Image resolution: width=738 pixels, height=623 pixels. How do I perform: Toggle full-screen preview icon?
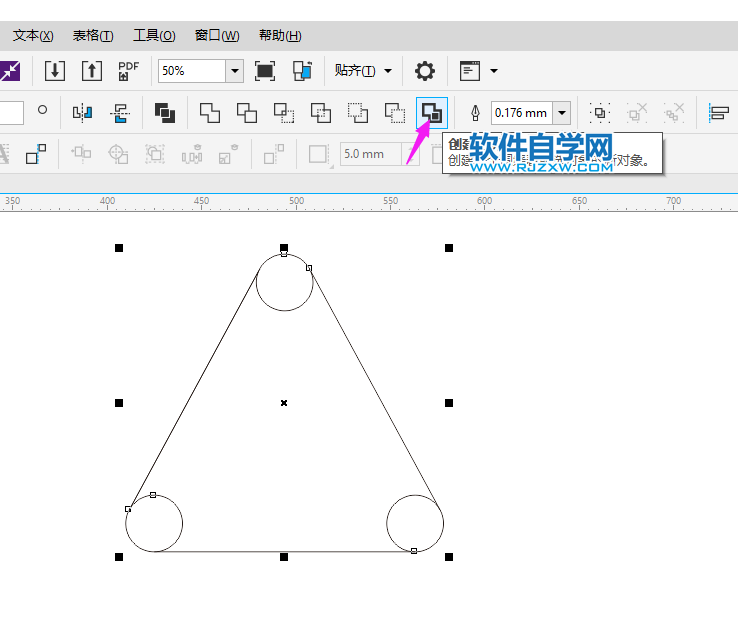(x=265, y=71)
